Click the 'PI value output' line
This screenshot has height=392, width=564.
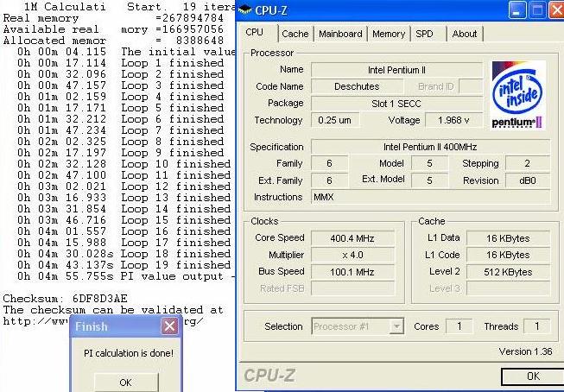click(126, 276)
